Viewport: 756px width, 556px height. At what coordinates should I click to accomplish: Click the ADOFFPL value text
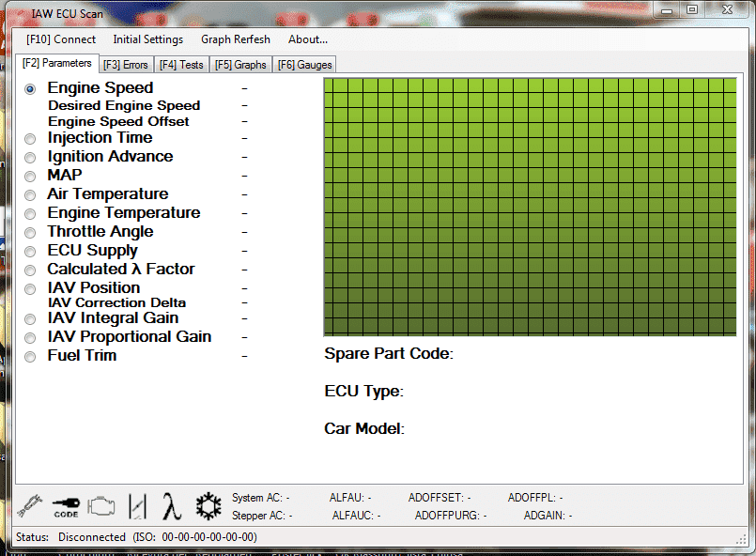pos(535,498)
